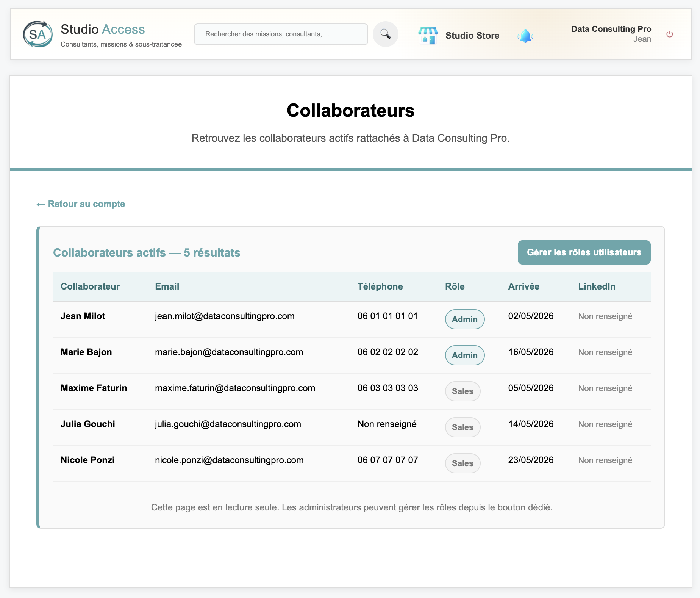Image resolution: width=700 pixels, height=598 pixels.
Task: Click the Arrivée column header
Action: [x=523, y=286]
